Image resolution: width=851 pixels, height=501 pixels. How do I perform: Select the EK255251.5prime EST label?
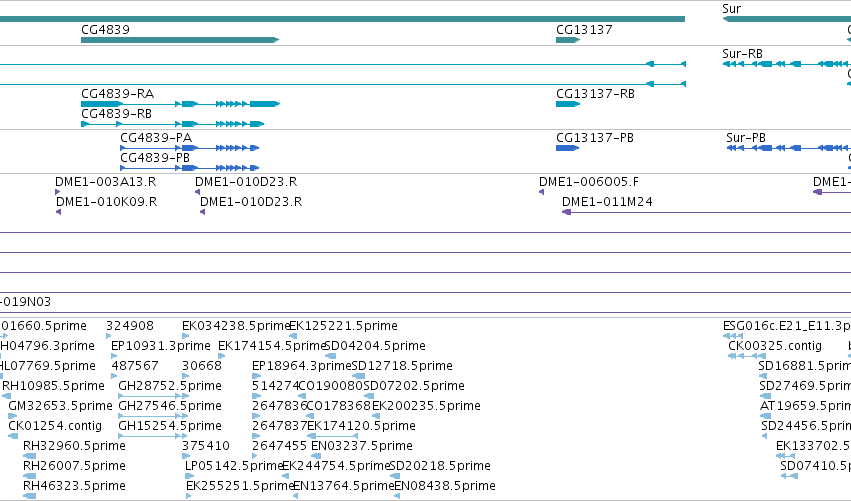point(240,486)
